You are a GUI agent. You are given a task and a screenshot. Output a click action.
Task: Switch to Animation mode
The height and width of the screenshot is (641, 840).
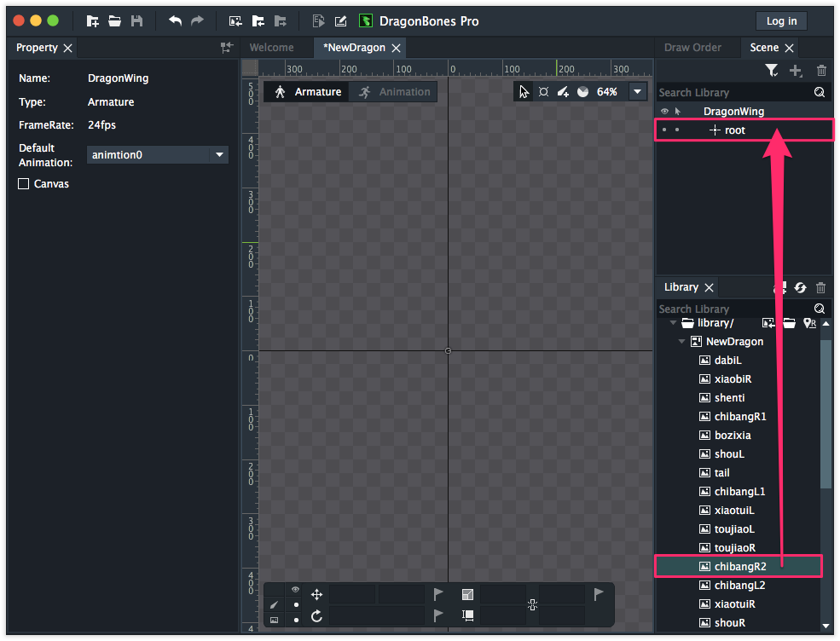pos(393,91)
